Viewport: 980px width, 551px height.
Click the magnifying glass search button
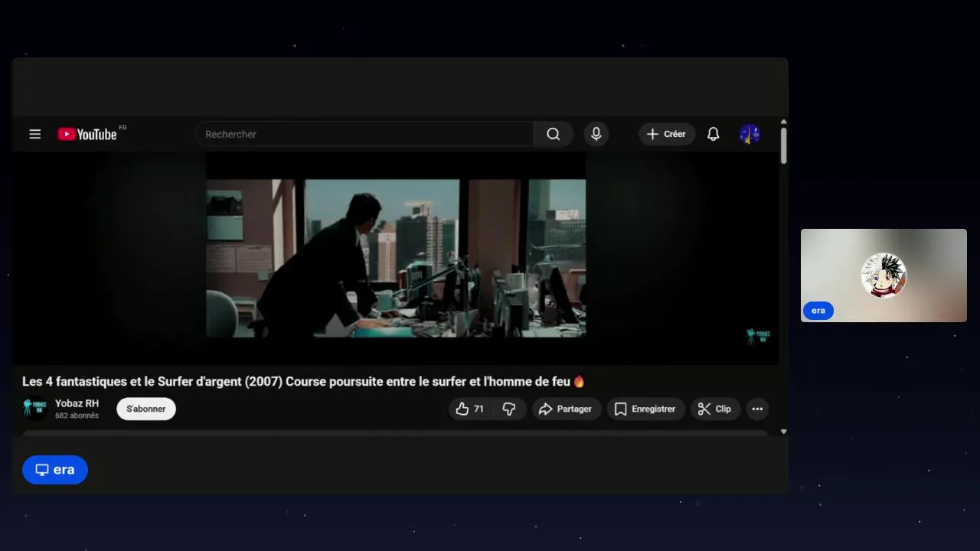[x=554, y=134]
